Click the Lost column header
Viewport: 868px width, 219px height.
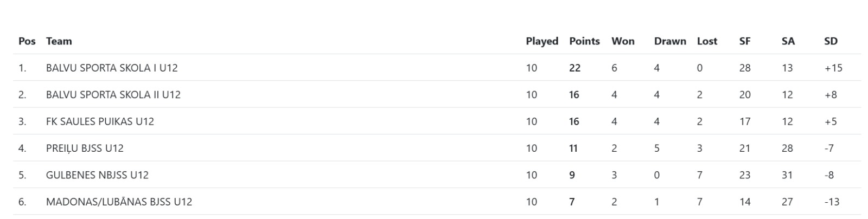click(x=707, y=41)
